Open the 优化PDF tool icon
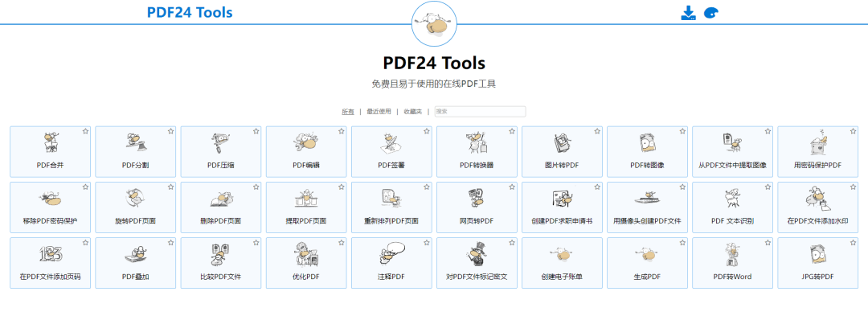 pyautogui.click(x=306, y=254)
